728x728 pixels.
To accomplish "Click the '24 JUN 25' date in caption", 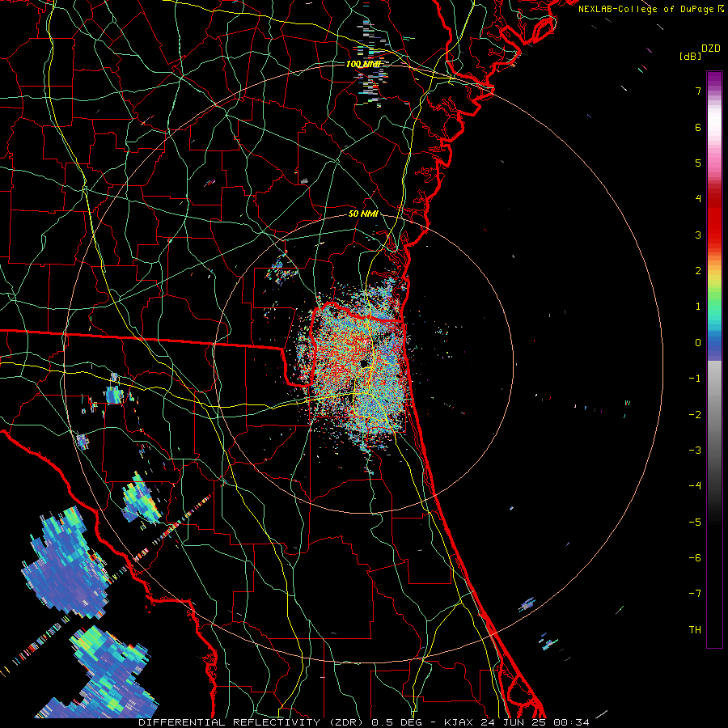I will (x=513, y=722).
